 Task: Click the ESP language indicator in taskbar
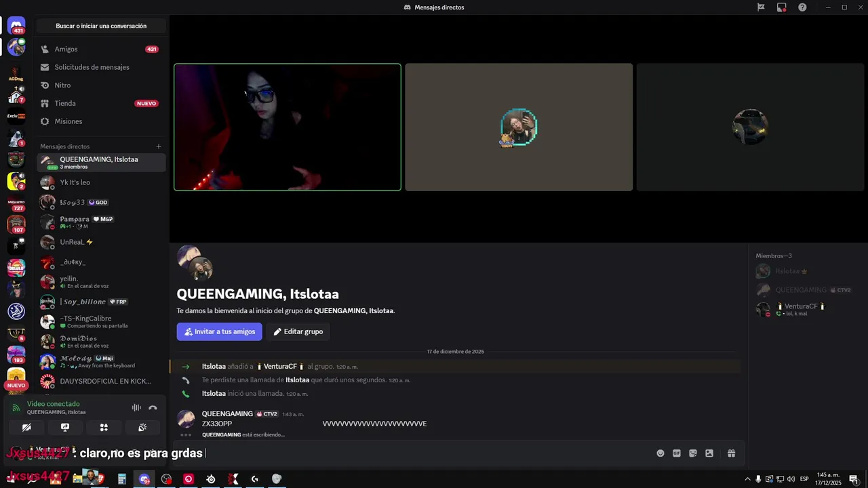point(804,479)
